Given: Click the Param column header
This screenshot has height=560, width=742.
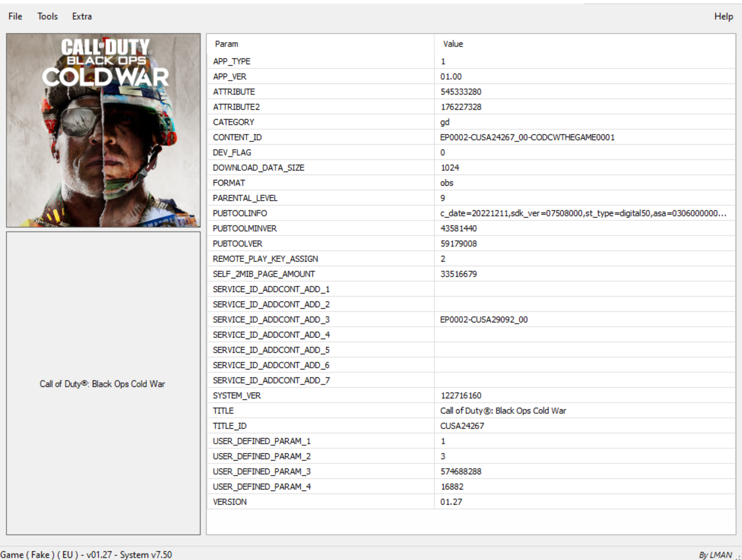Looking at the screenshot, I should pos(226,44).
